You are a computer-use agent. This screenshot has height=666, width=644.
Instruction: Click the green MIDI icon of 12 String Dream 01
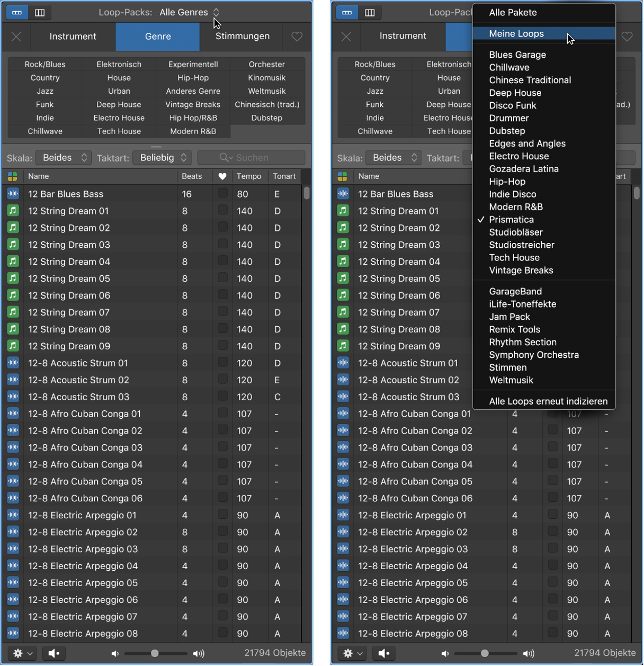pos(13,211)
